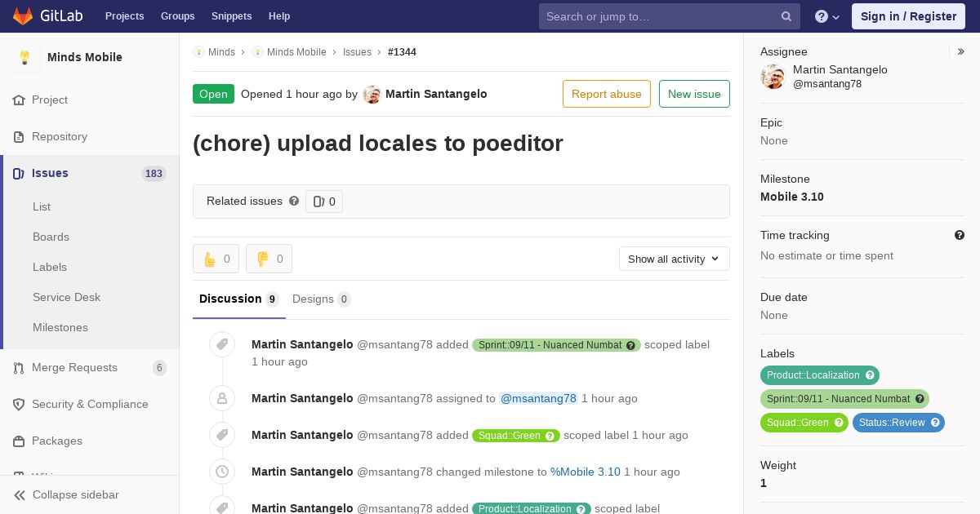This screenshot has height=514, width=980.
Task: Click the person icon beside assigned activity entry
Action: pos(222,398)
